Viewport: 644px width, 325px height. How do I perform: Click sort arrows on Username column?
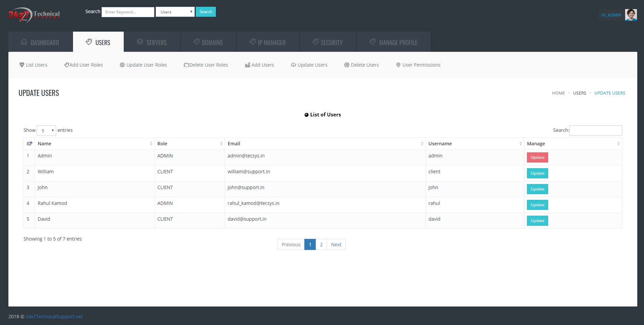pyautogui.click(x=521, y=144)
